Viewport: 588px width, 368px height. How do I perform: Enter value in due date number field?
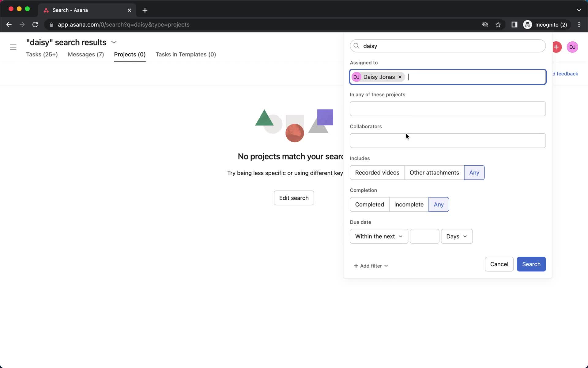[x=424, y=236]
